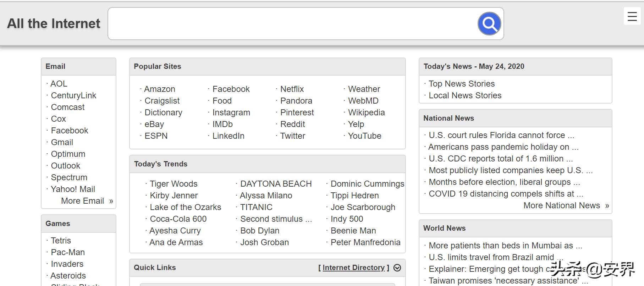Open the Mumbai patients world news story

(x=505, y=246)
